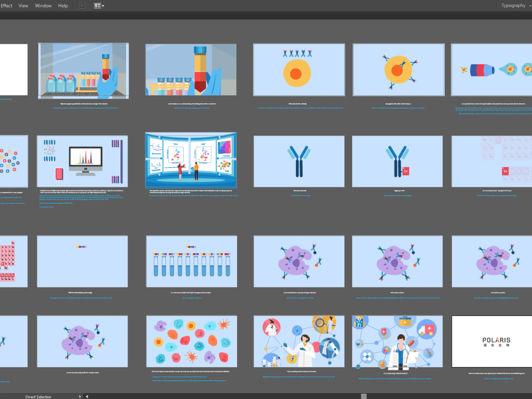The height and width of the screenshot is (399, 532).
Task: Select doctor with medical network artboard
Action: pyautogui.click(x=397, y=342)
